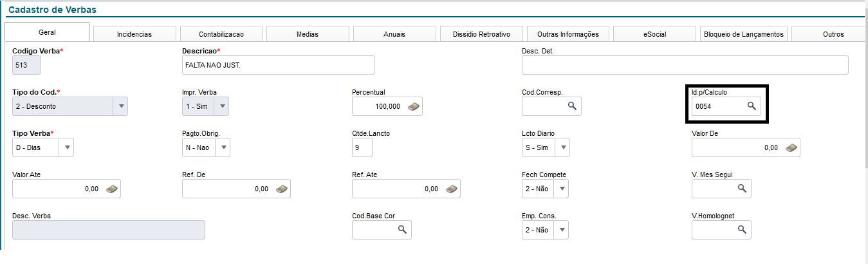The image size is (868, 264).
Task: Expand the Tipo do Cod. dropdown
Action: tap(120, 106)
